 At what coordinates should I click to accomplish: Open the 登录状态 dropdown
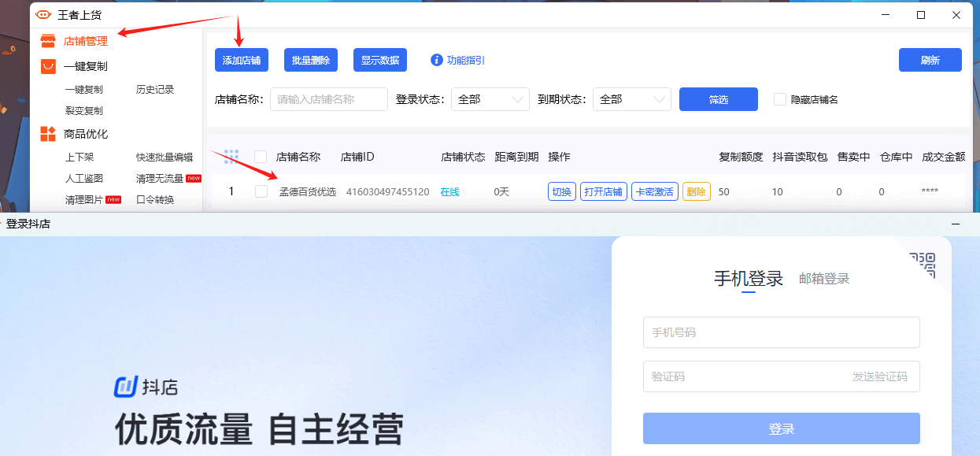point(490,98)
